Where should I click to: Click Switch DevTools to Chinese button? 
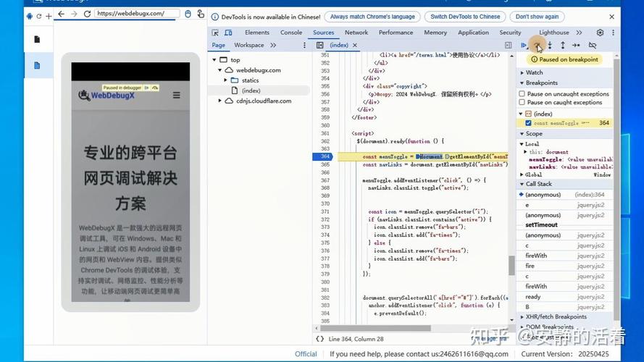[465, 17]
